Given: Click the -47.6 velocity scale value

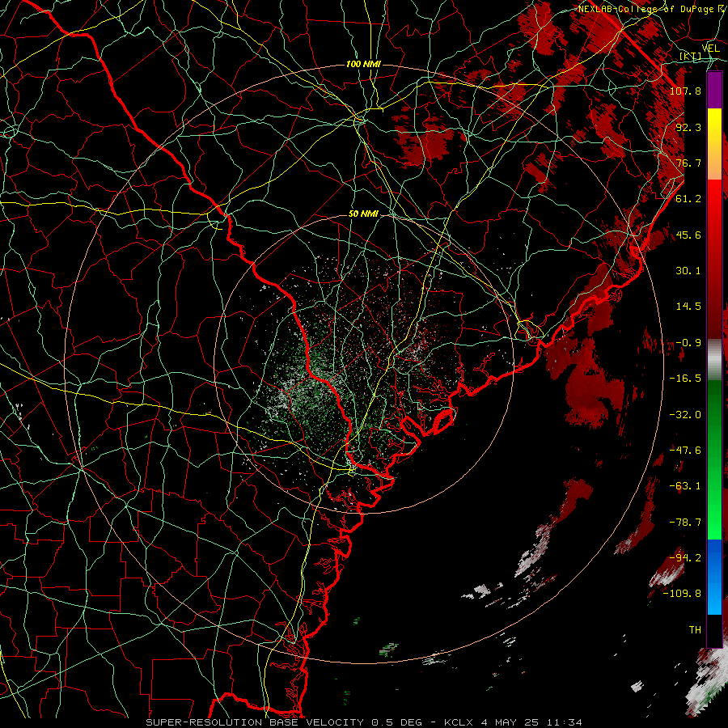Looking at the screenshot, I should tap(685, 451).
